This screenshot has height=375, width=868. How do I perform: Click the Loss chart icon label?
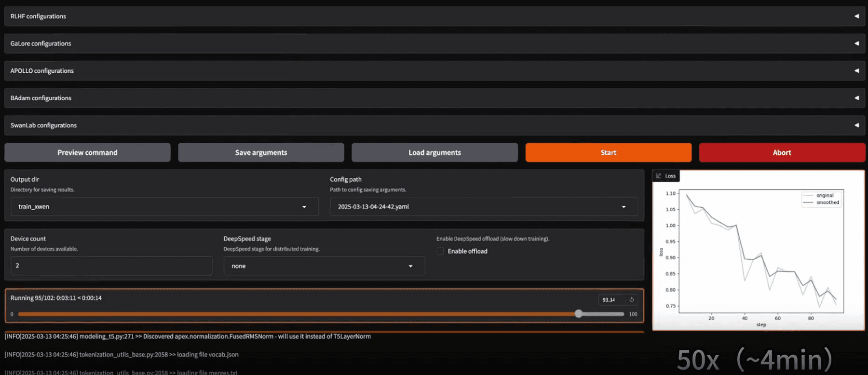(x=666, y=176)
